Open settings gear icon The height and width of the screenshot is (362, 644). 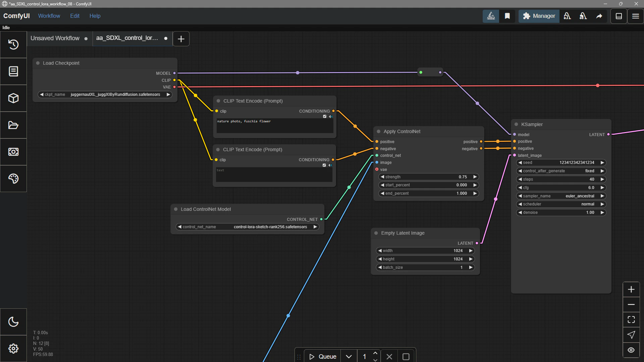[x=13, y=349]
